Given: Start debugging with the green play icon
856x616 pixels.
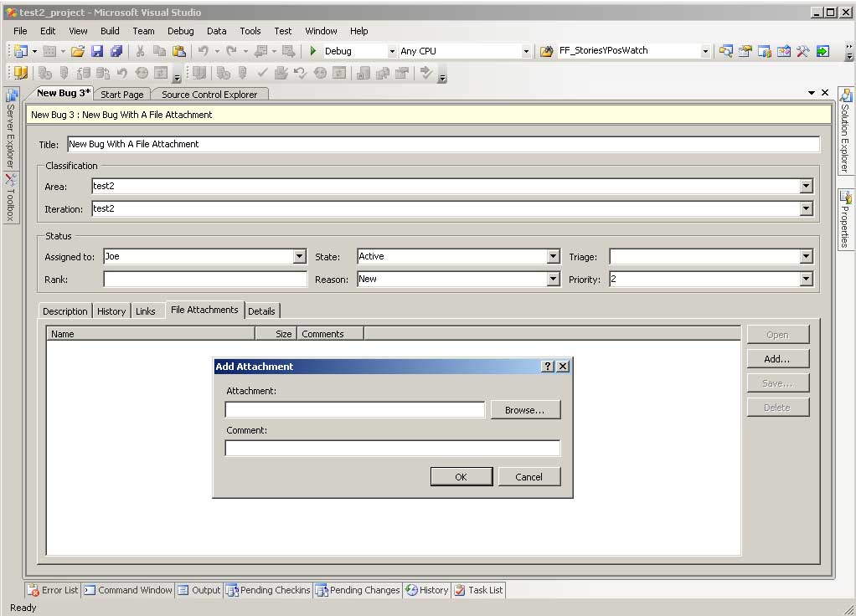Looking at the screenshot, I should pos(312,51).
